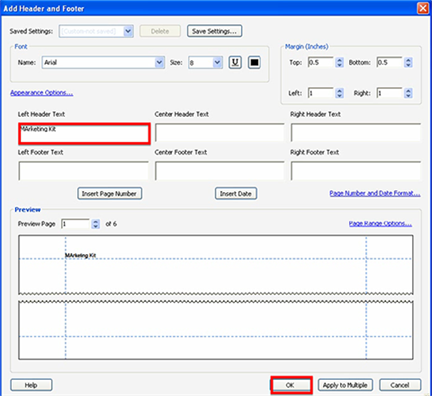Click the MArketing Kit text in preview
Image resolution: width=432 pixels, height=396 pixels.
tap(80, 255)
